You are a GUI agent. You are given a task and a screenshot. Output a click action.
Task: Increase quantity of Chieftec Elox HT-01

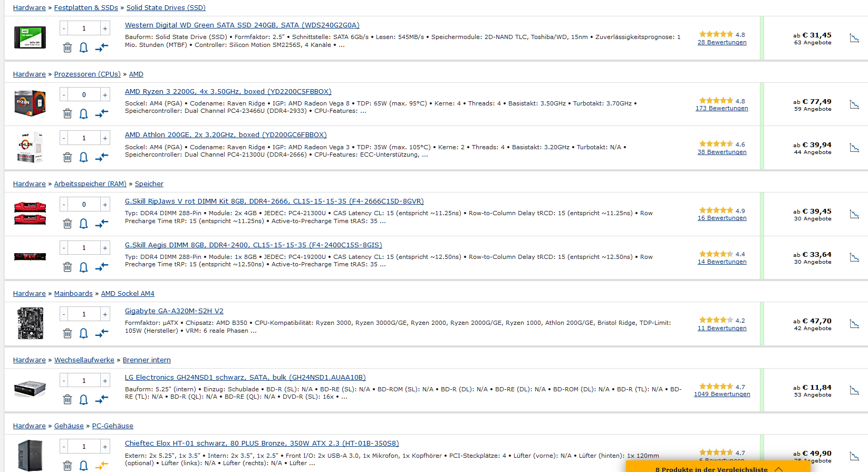click(x=105, y=447)
